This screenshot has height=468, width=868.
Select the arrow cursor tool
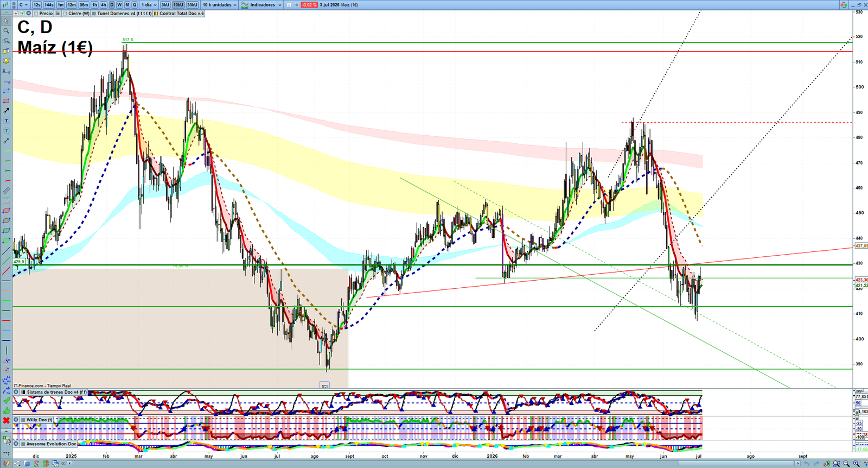pyautogui.click(x=7, y=21)
